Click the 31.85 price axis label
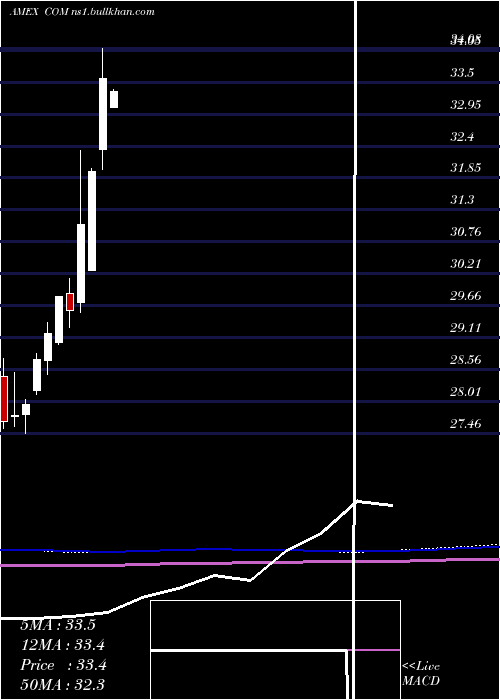The height and width of the screenshot is (700, 500). [x=465, y=168]
